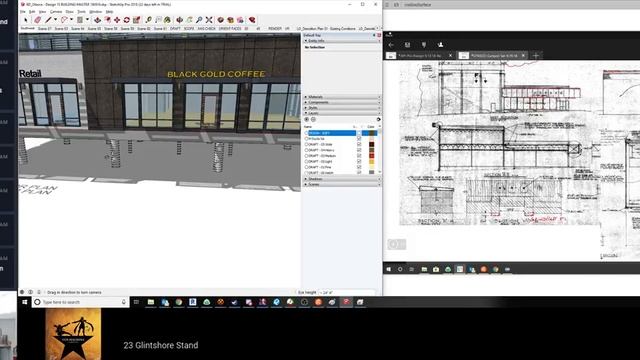Expand the Scenes panel
The image size is (640, 360).
point(342,184)
